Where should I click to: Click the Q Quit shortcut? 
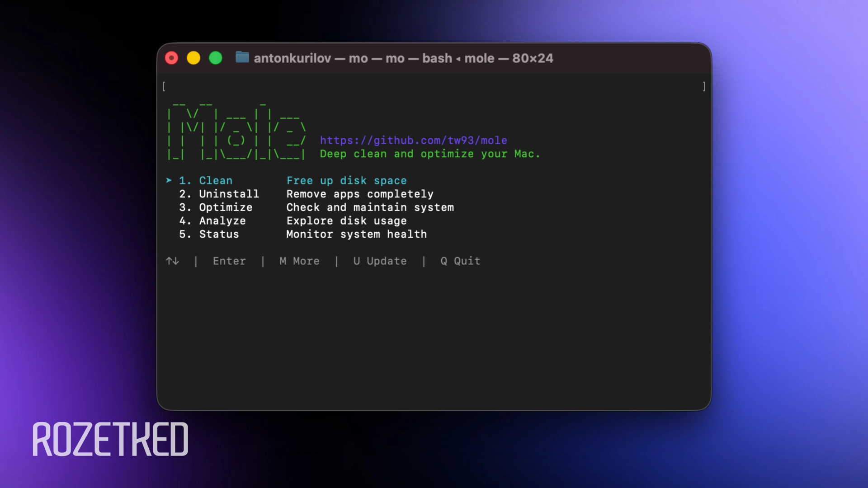[460, 261]
